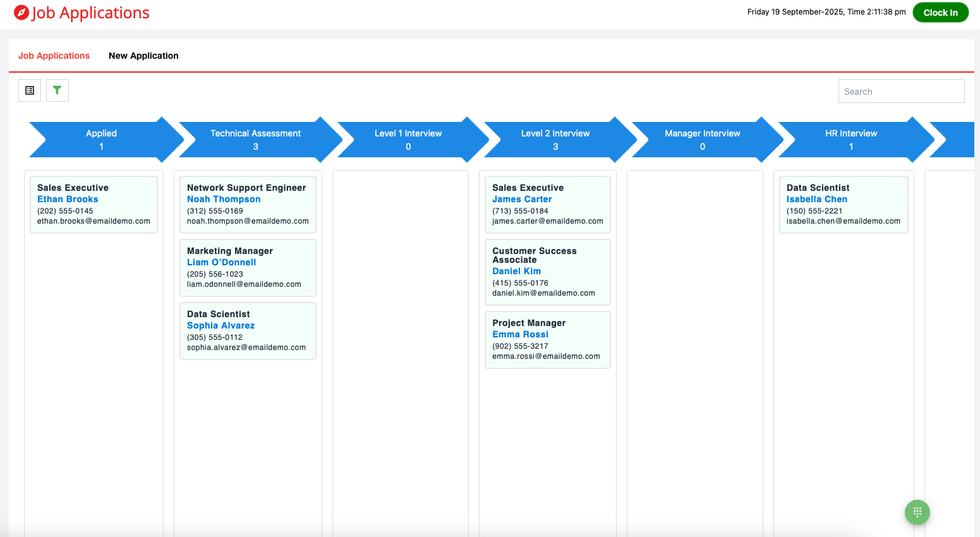Open Emma Rossi Project Manager card

click(547, 339)
